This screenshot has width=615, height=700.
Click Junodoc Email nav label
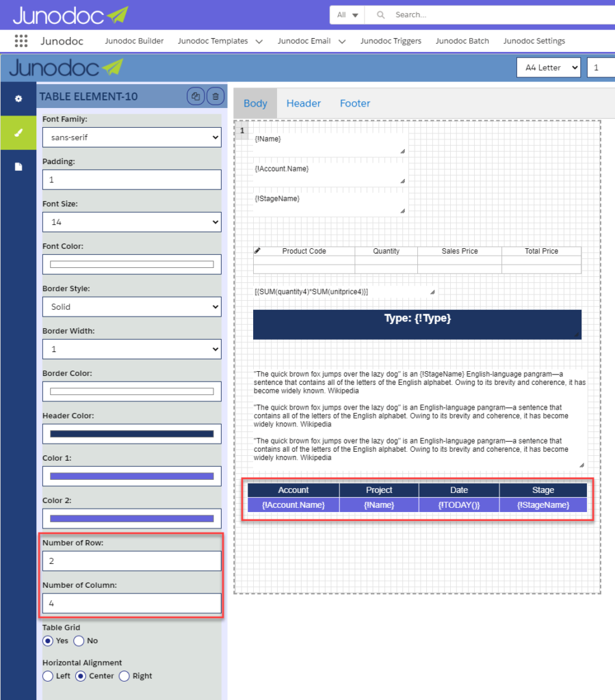[x=304, y=41]
